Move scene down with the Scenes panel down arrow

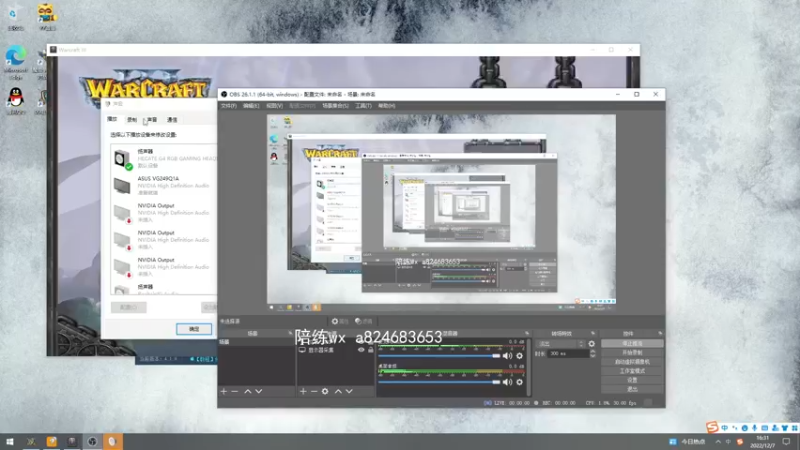click(259, 391)
